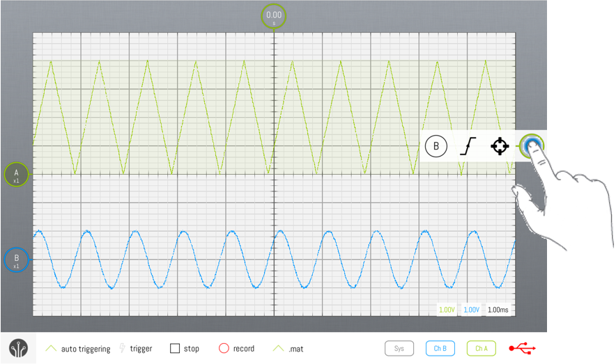Click the app logo icon in bottom-left corner
The image size is (616, 364).
[18, 349]
